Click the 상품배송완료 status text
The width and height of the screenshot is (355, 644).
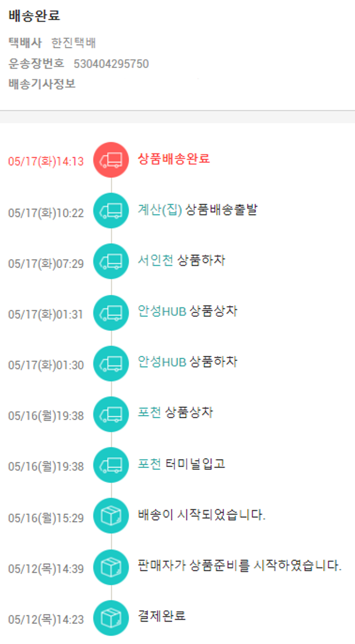coord(174,159)
